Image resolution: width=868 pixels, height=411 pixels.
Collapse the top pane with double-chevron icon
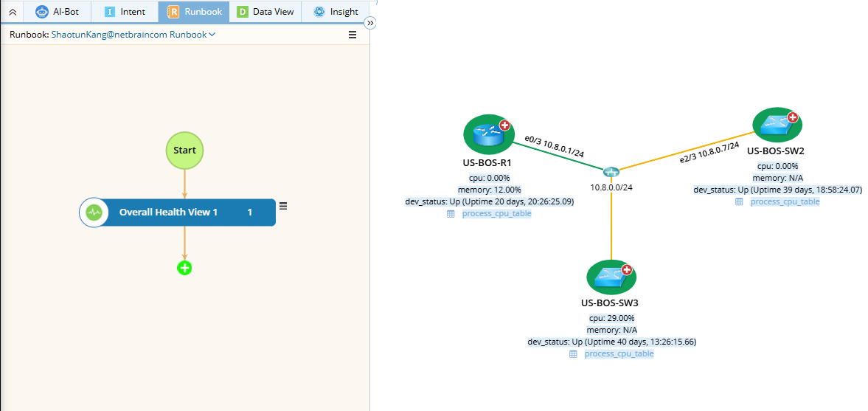(13, 12)
